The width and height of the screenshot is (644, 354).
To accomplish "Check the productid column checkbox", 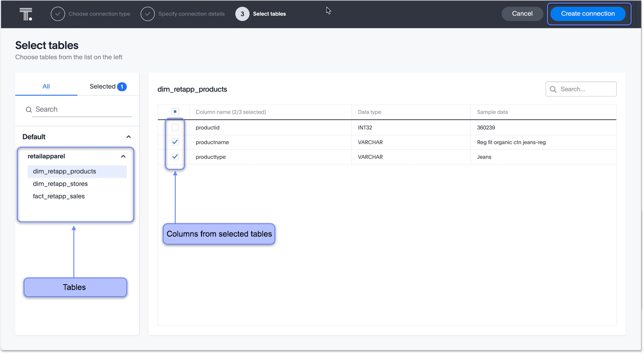I will 175,127.
